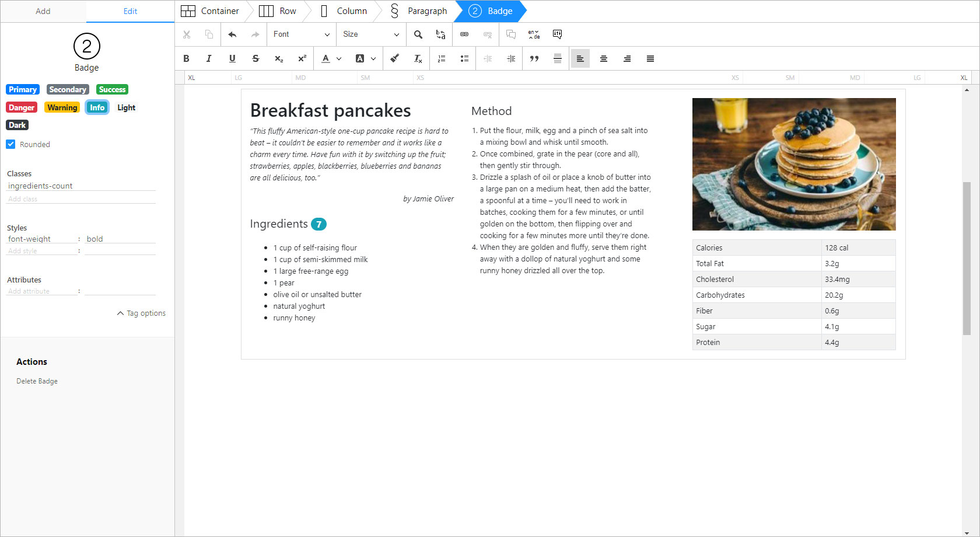Open the Font dropdown
Image resolution: width=980 pixels, height=537 pixels.
302,34
